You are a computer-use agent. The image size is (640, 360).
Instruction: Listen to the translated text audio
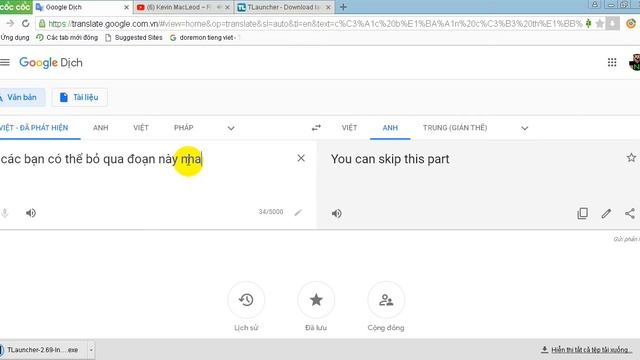(x=336, y=213)
